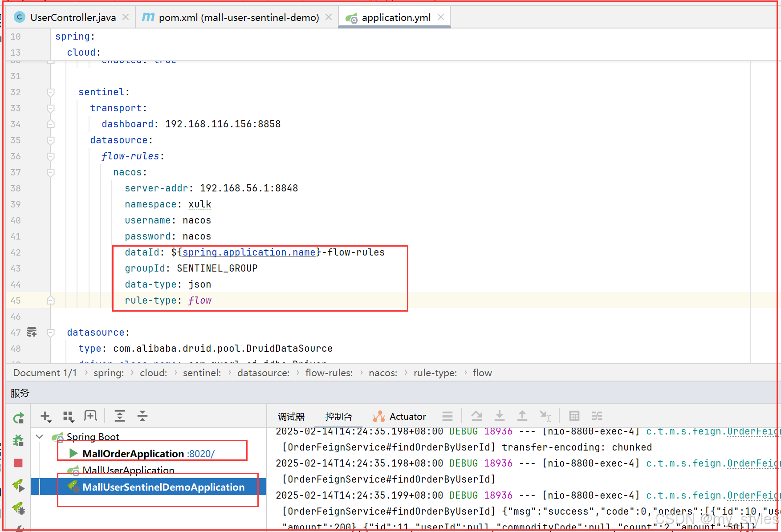Select the application.yml editor tab
This screenshot has width=781, height=532.
pos(396,17)
